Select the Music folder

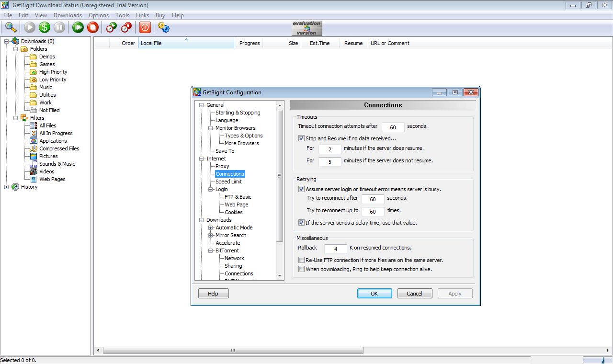click(45, 87)
